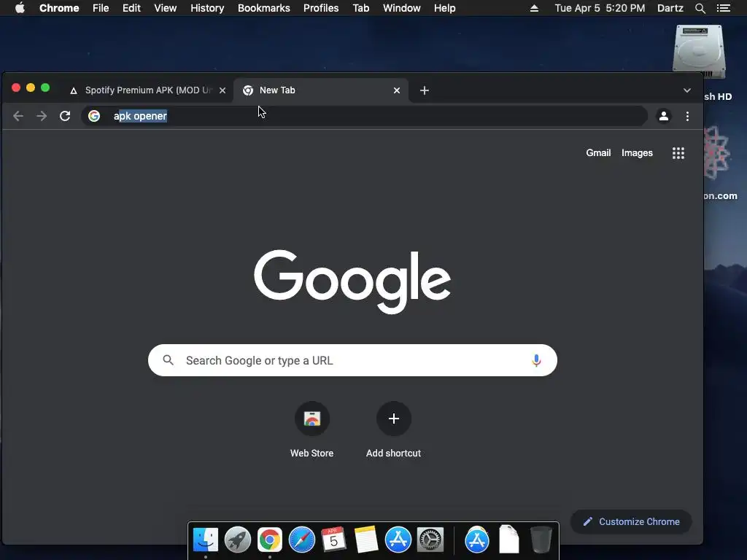
Task: Open App Store icon right of Dock divider
Action: tap(477, 540)
